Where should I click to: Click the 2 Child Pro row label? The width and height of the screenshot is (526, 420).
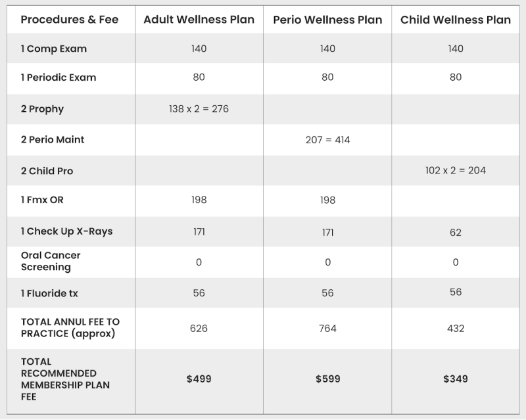point(47,171)
